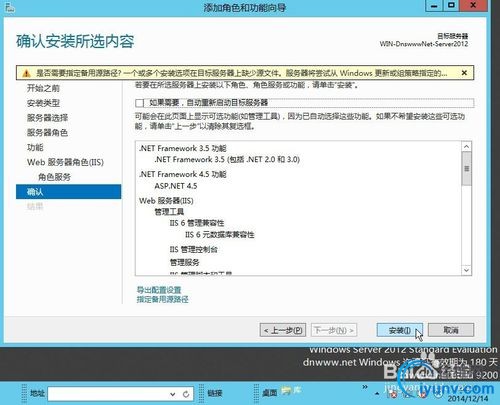
Task: Click the warning triangle icon
Action: pyautogui.click(x=26, y=73)
